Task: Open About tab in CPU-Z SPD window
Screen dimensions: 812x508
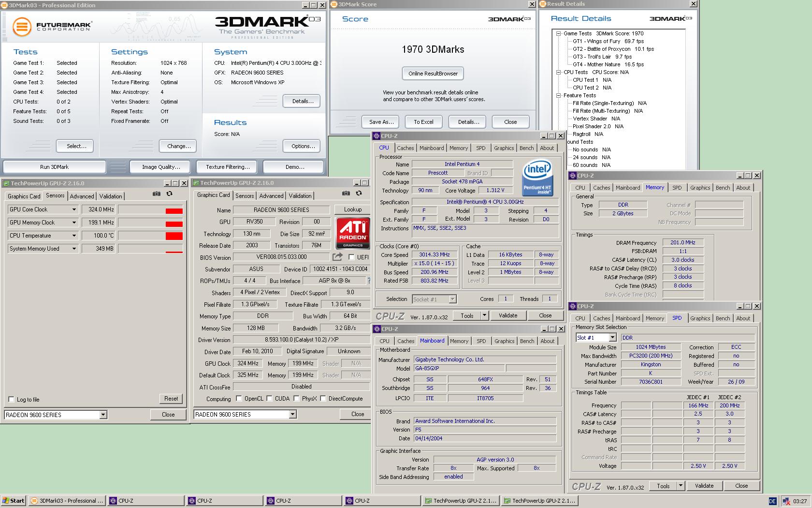Action: (743, 318)
